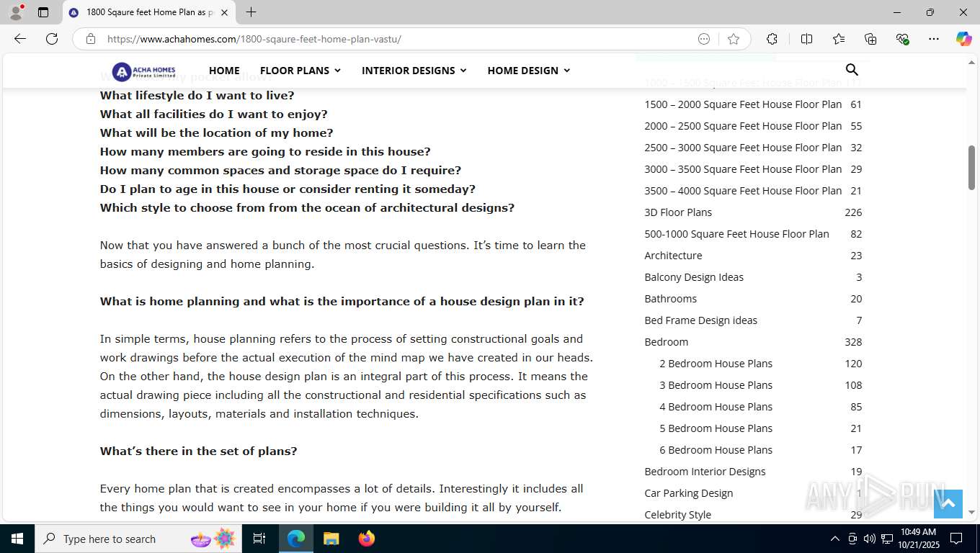The width and height of the screenshot is (980, 553).
Task: Open File Explorer from taskbar
Action: click(x=331, y=539)
